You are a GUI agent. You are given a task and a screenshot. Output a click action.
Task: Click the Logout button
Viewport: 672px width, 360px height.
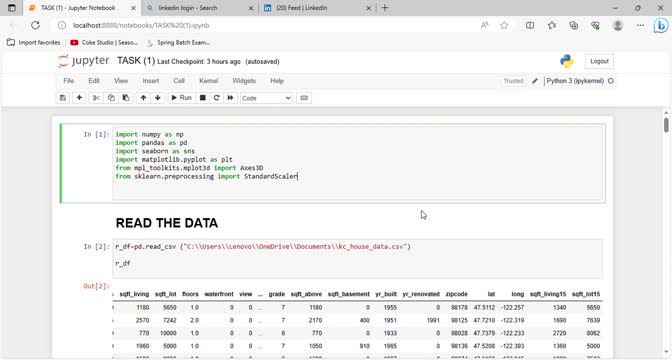tap(599, 61)
